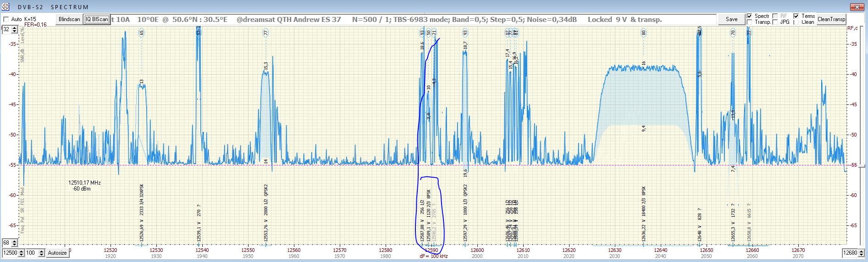Click the FER=0,16 readout

point(35,25)
